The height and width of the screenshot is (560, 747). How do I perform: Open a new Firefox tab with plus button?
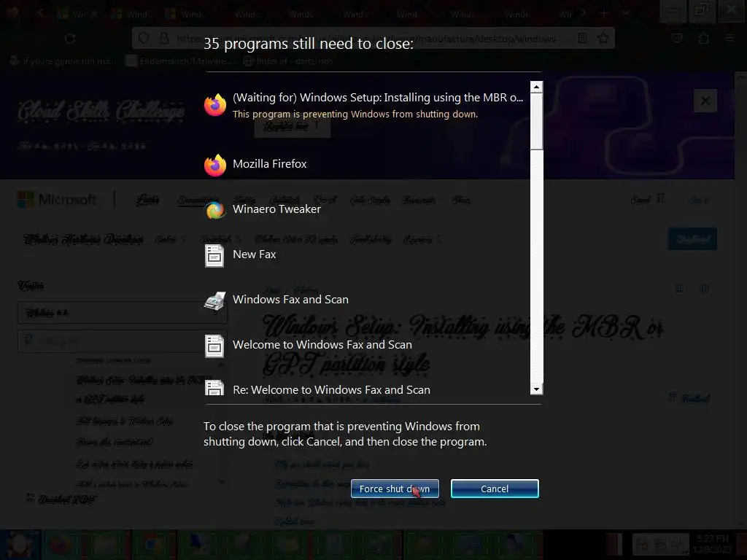click(x=603, y=14)
